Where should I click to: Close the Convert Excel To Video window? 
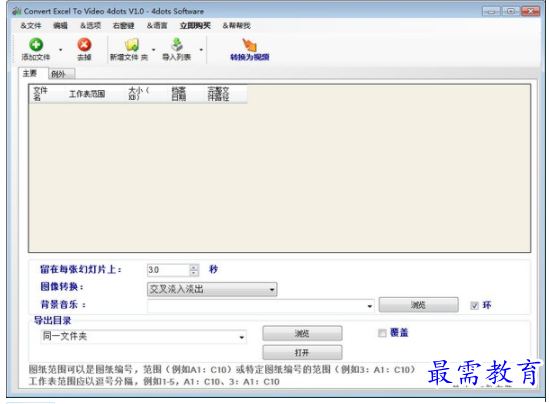(x=530, y=11)
